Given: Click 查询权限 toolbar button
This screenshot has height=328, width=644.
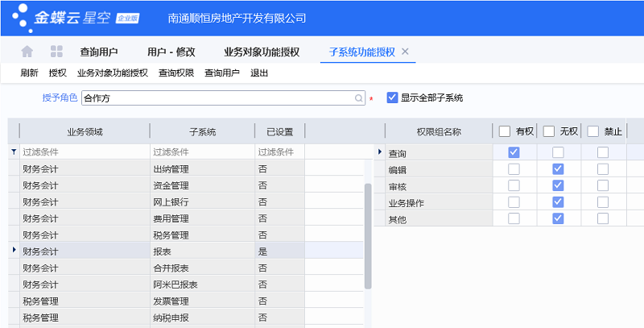Looking at the screenshot, I should (175, 73).
